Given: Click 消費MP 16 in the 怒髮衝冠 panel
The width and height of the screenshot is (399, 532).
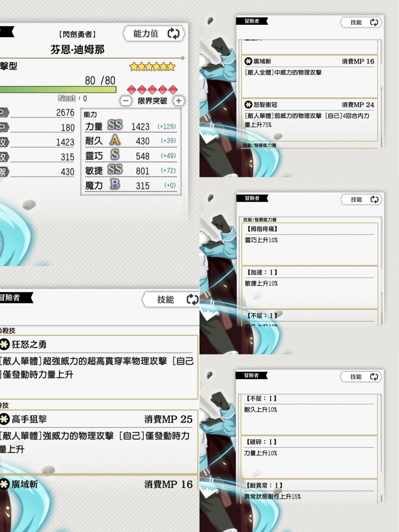Looking at the screenshot, I should point(358,61).
